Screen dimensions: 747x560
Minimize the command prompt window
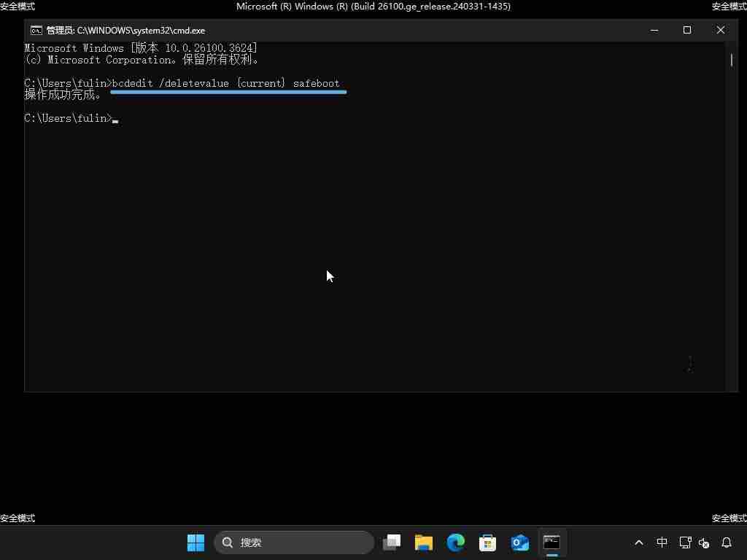[x=654, y=30]
